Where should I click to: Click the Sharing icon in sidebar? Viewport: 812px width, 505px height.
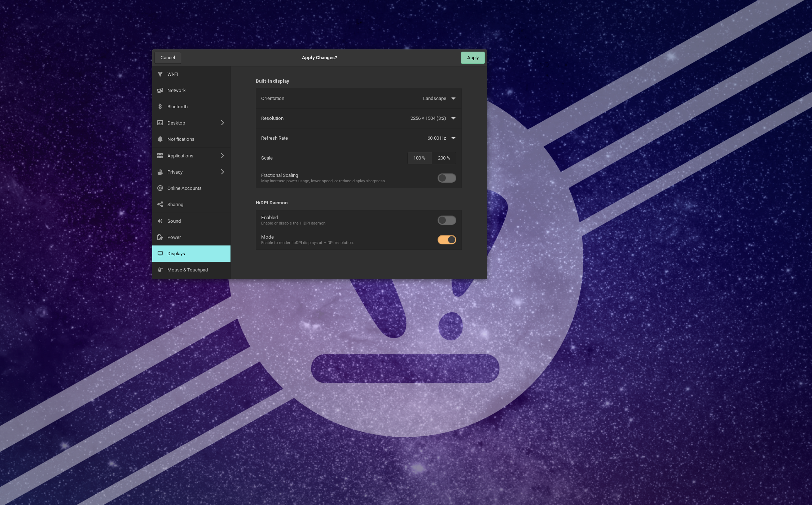160,204
